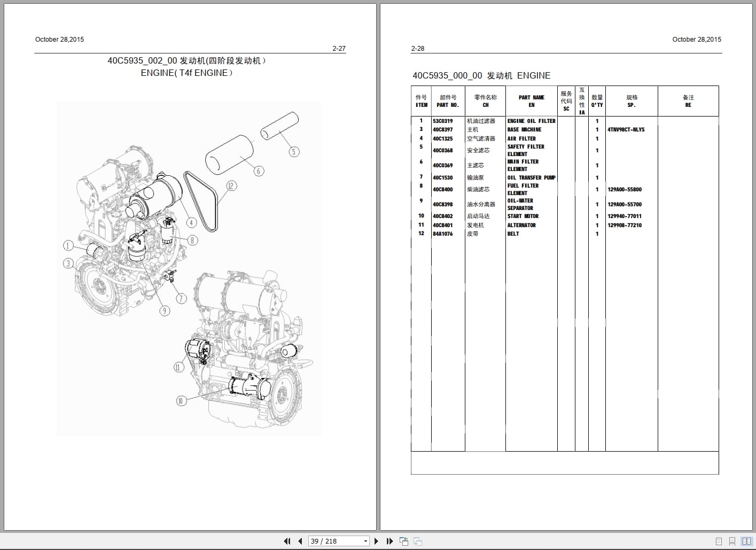Screen dimensions: 756x550
Task: Click the specification 129940-77011
Action: point(625,216)
